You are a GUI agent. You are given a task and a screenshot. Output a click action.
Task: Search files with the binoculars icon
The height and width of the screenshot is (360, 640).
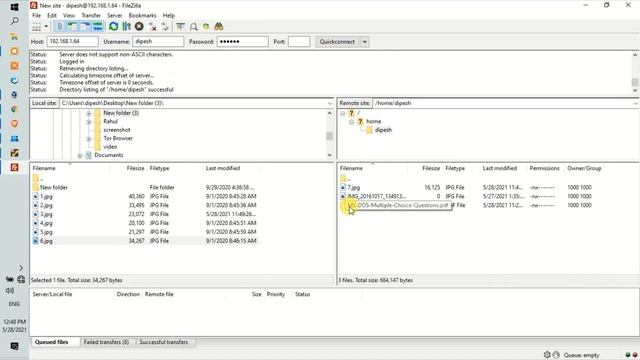(x=219, y=27)
